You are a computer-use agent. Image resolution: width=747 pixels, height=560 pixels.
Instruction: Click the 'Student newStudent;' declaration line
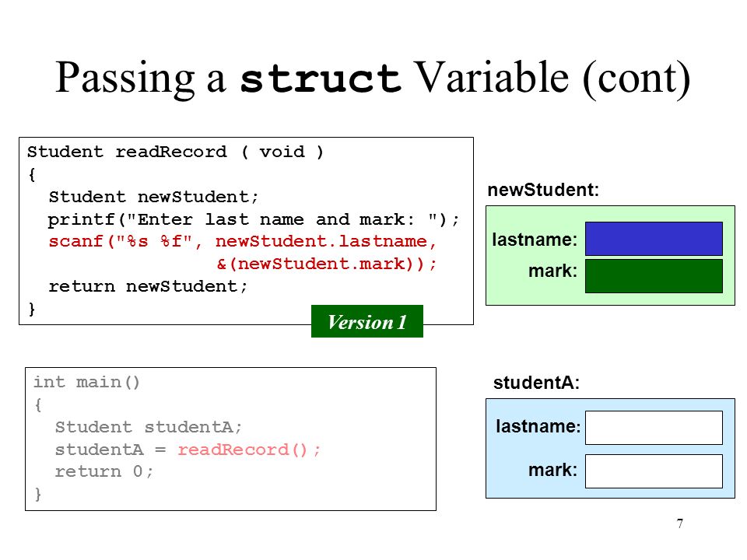click(x=153, y=197)
